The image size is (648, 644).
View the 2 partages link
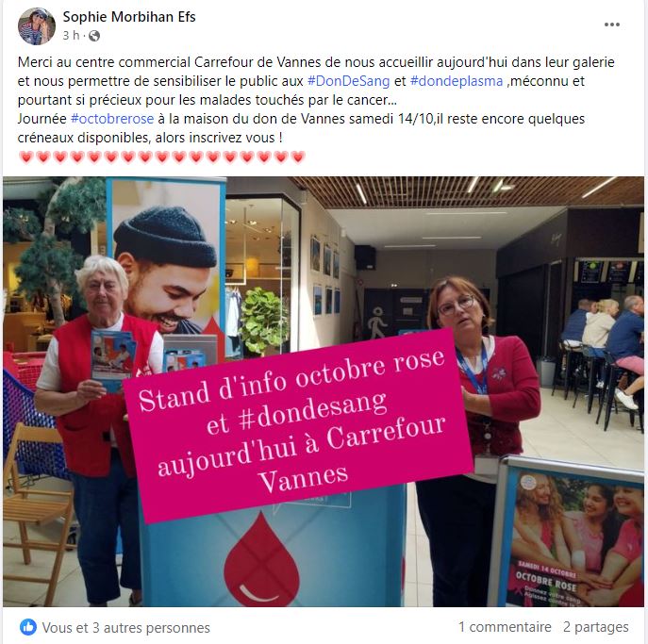click(x=595, y=627)
